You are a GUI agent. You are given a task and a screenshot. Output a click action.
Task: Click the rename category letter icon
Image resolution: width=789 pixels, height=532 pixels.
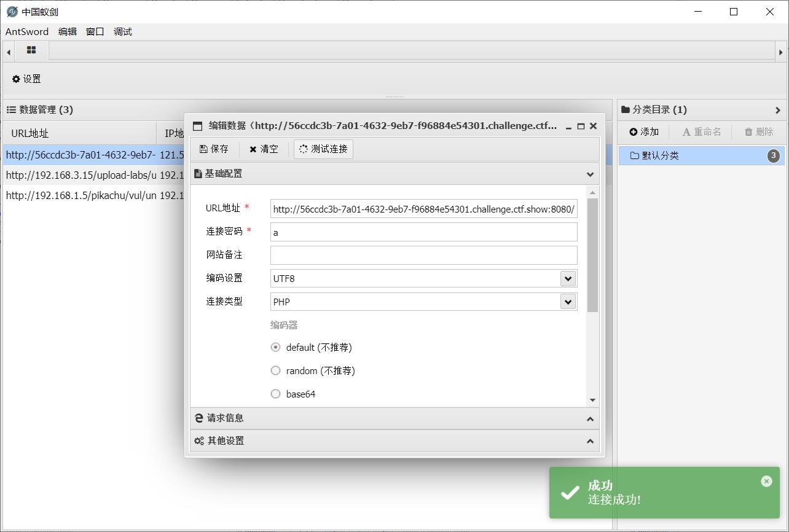coord(686,132)
